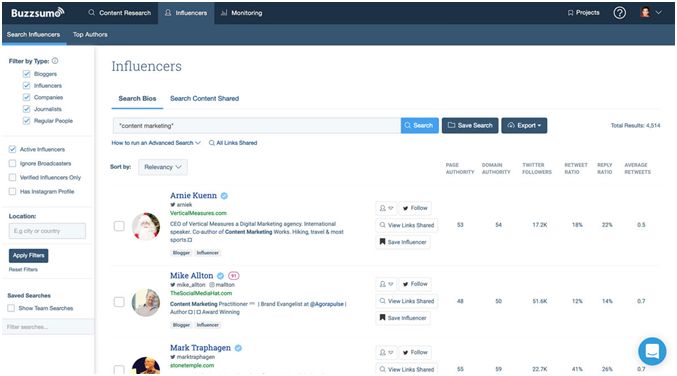Open the user profile avatar menu

tap(651, 13)
